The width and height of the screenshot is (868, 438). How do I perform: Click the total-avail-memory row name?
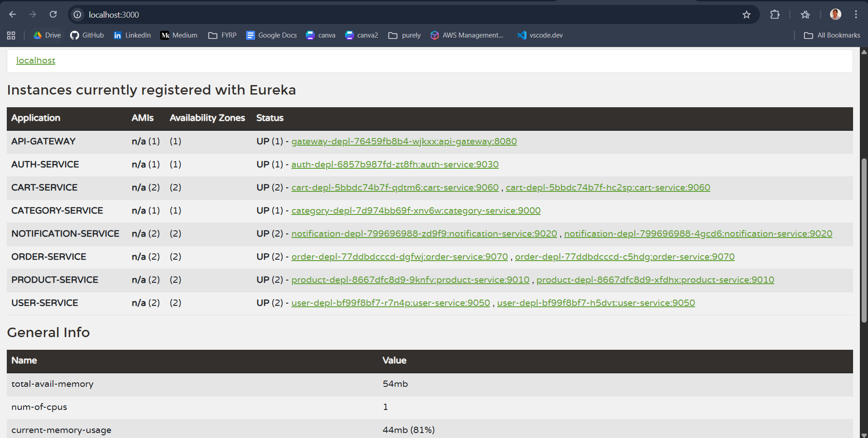pyautogui.click(x=52, y=384)
